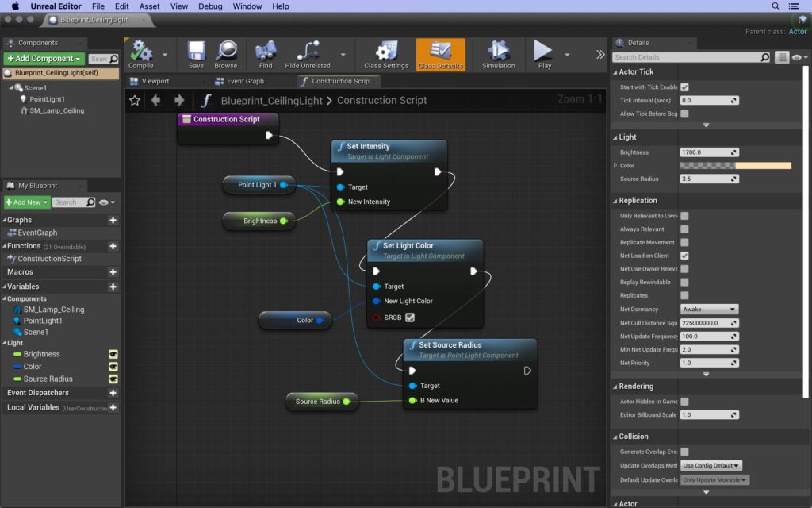Add a new macro with plus icon
Viewport: 812px width, 508px height.
tap(113, 272)
